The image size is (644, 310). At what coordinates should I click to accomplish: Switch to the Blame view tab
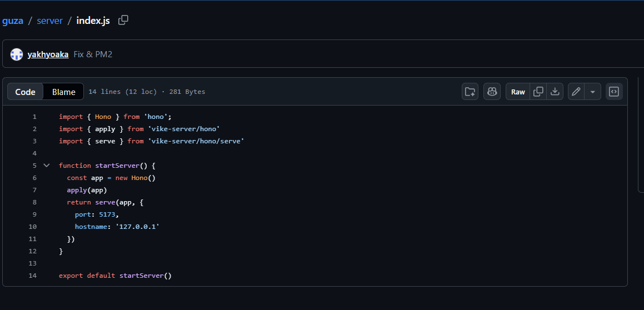[64, 92]
